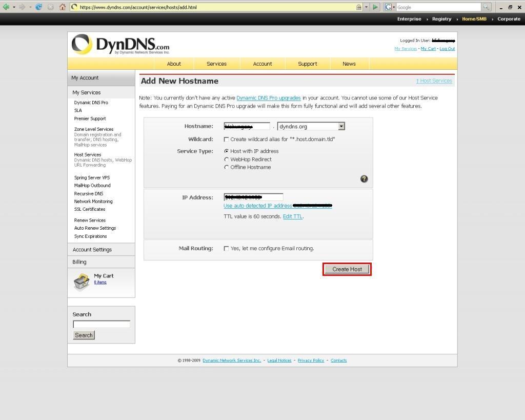The width and height of the screenshot is (525, 420).
Task: Open My Services in sidebar
Action: pyautogui.click(x=86, y=92)
